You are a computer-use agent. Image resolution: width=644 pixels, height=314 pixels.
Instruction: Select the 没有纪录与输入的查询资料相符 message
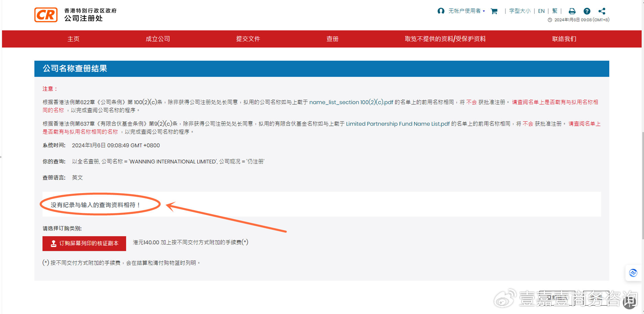pyautogui.click(x=95, y=205)
